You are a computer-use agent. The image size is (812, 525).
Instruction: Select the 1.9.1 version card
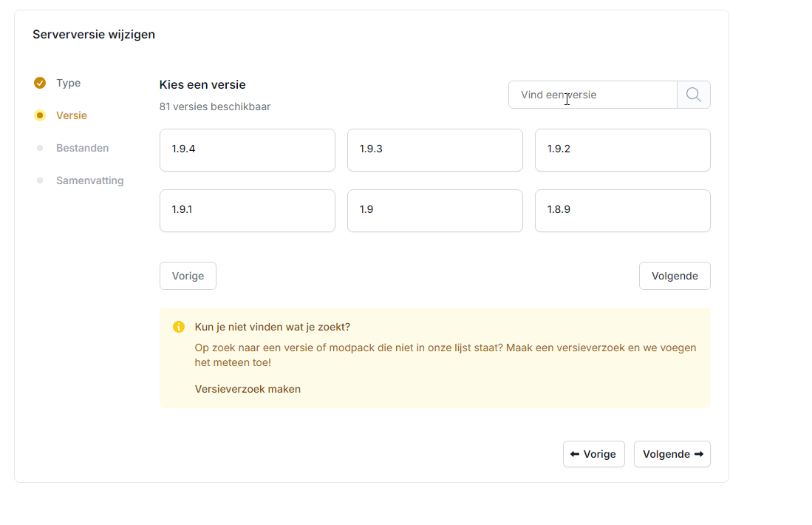pyautogui.click(x=247, y=211)
